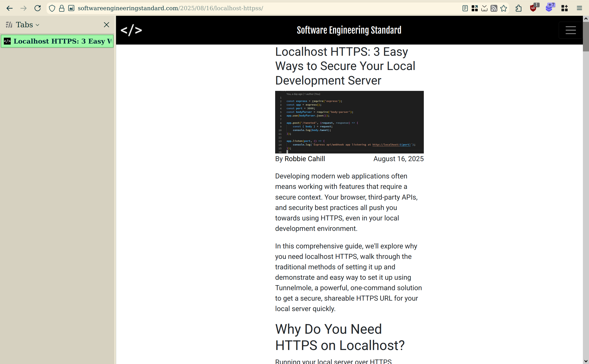The image size is (589, 364).
Task: Bookmark this page with star icon
Action: pos(503,8)
